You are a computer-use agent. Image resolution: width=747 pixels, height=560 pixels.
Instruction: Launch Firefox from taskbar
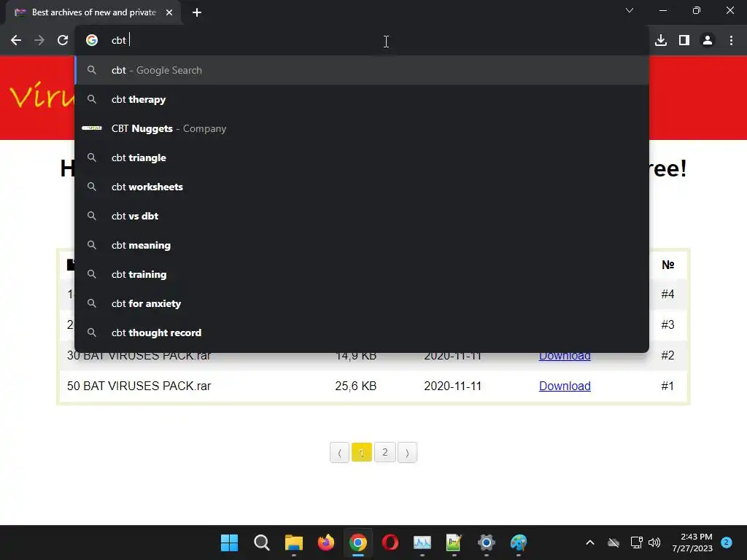(x=326, y=542)
